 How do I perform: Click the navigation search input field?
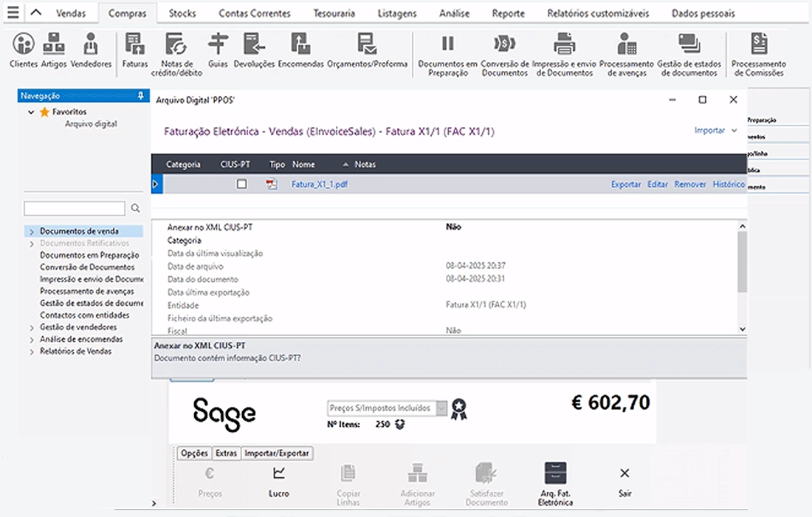click(x=75, y=208)
